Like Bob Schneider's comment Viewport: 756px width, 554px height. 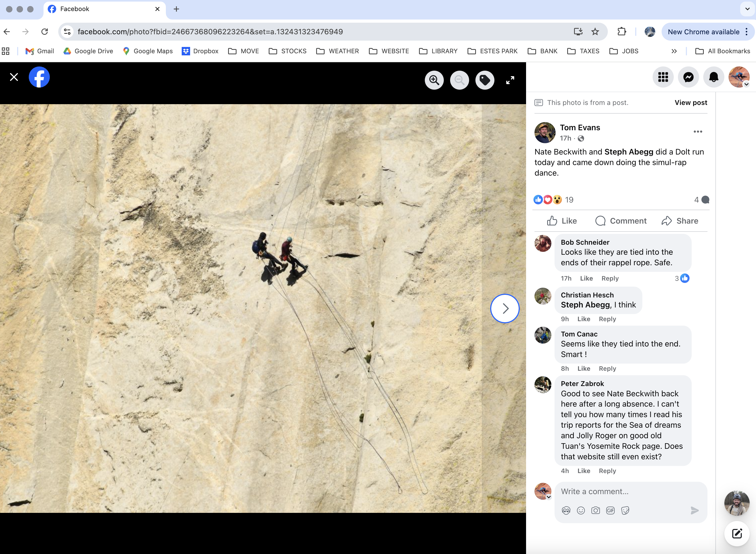click(586, 278)
